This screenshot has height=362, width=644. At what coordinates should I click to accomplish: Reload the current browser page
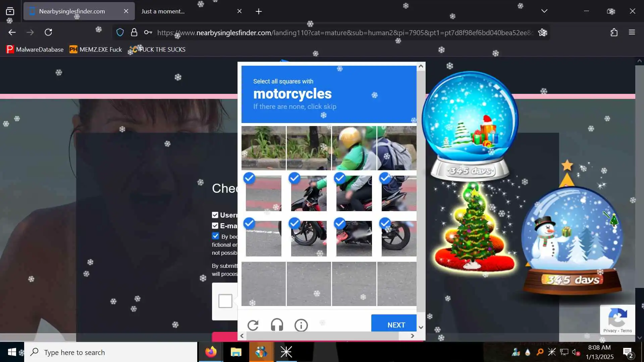[48, 32]
